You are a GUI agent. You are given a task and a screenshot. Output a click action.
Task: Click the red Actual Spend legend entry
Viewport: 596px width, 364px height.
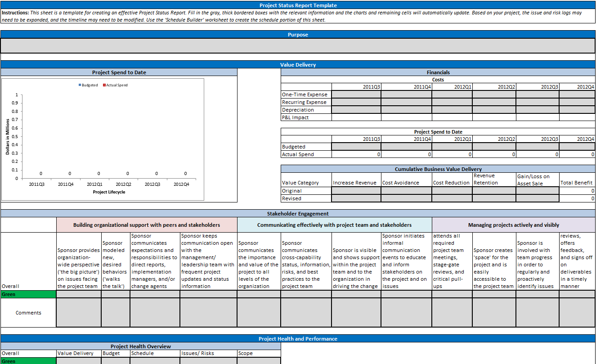pos(115,85)
